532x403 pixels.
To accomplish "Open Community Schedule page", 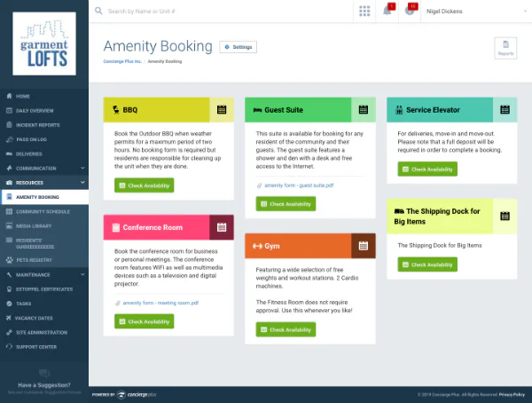I will [x=44, y=211].
